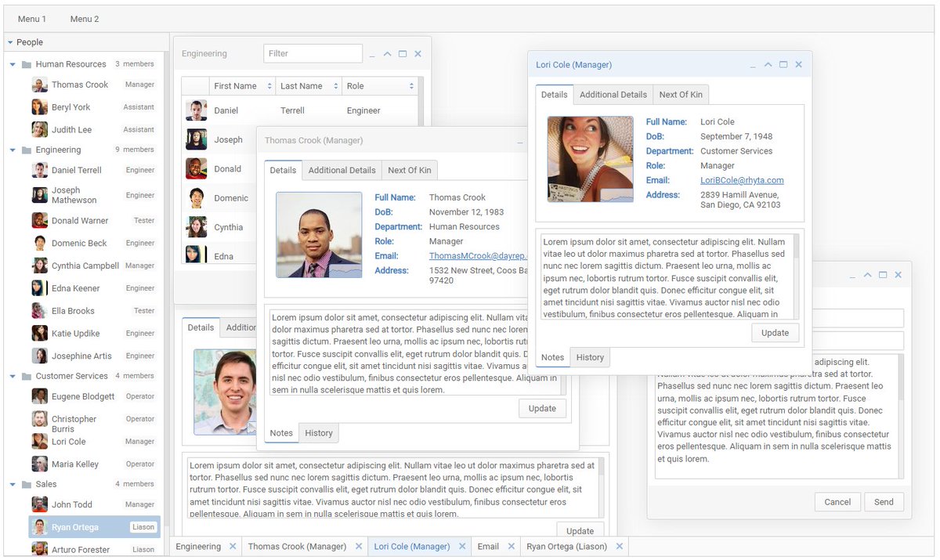Viewport: 940px width, 560px height.
Task: Open Thomas Crook's ThomasMCrook email link
Action: pyautogui.click(x=479, y=255)
